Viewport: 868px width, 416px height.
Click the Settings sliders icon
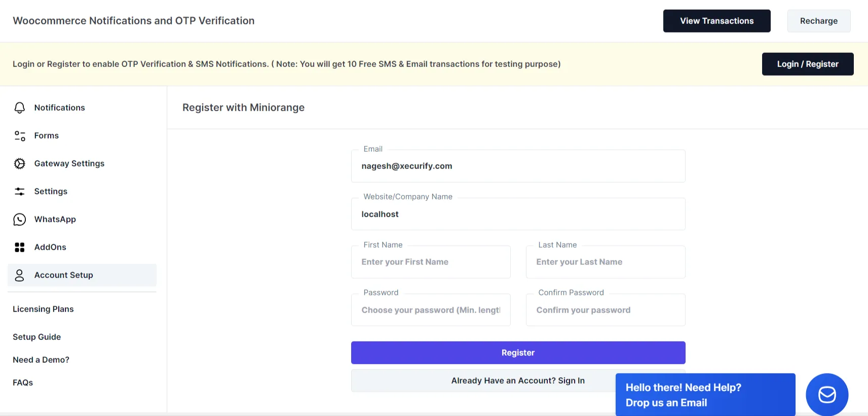point(19,191)
